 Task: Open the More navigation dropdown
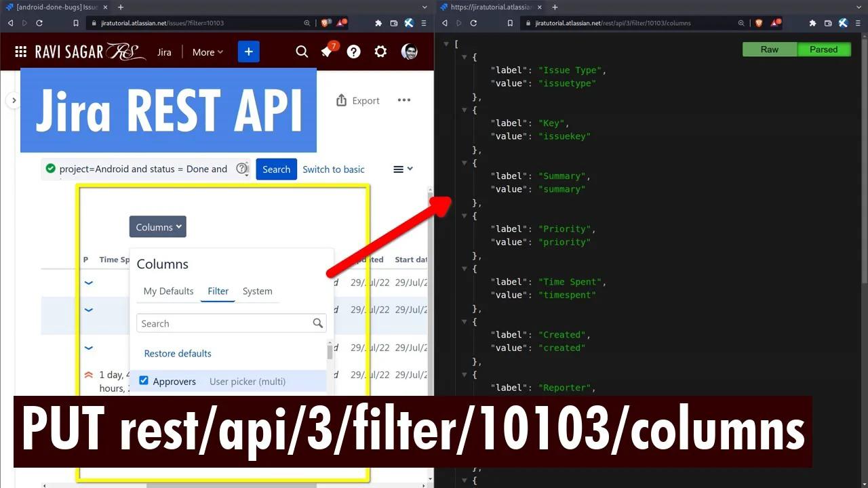click(207, 52)
